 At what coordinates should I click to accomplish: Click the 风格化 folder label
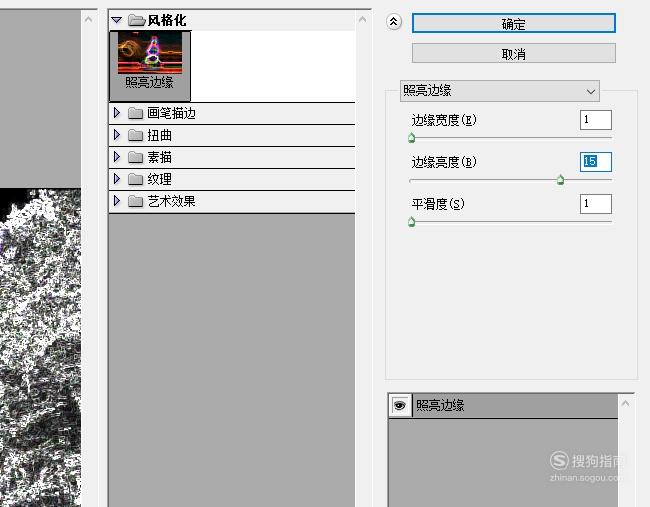(x=167, y=20)
